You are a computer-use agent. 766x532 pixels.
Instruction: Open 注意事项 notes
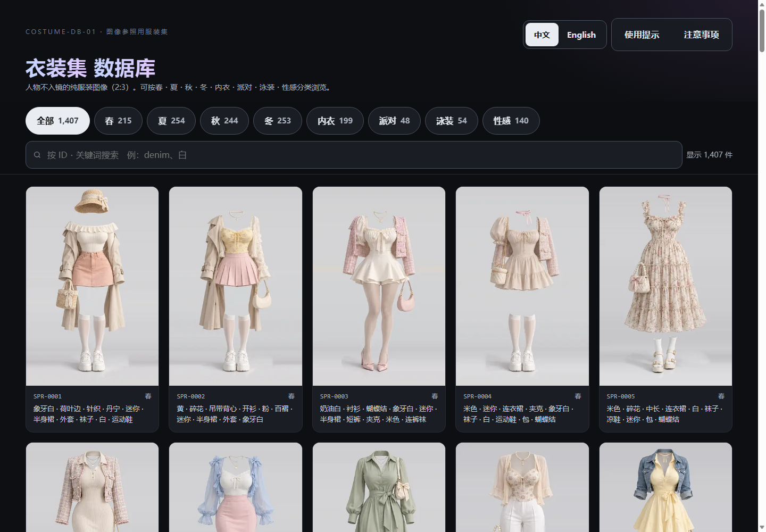[x=701, y=35]
